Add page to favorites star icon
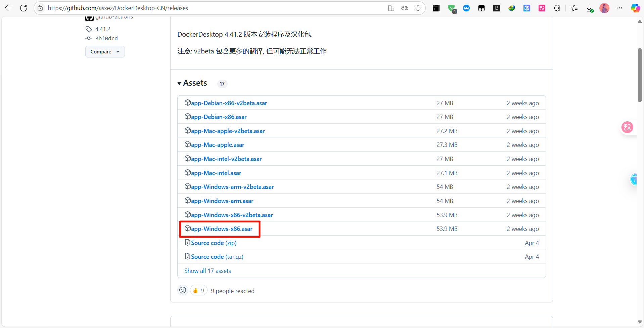Screen dimensions: 644x328 pos(418,8)
